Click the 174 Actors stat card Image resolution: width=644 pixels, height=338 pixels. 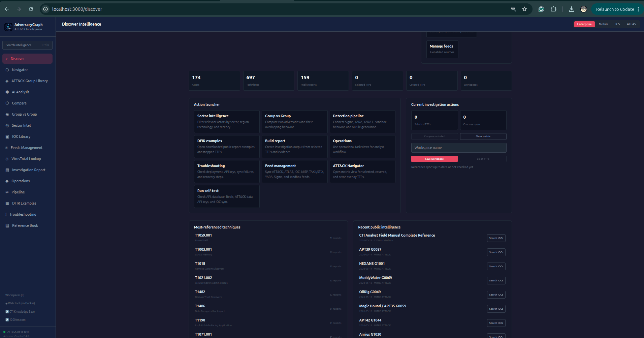[214, 81]
